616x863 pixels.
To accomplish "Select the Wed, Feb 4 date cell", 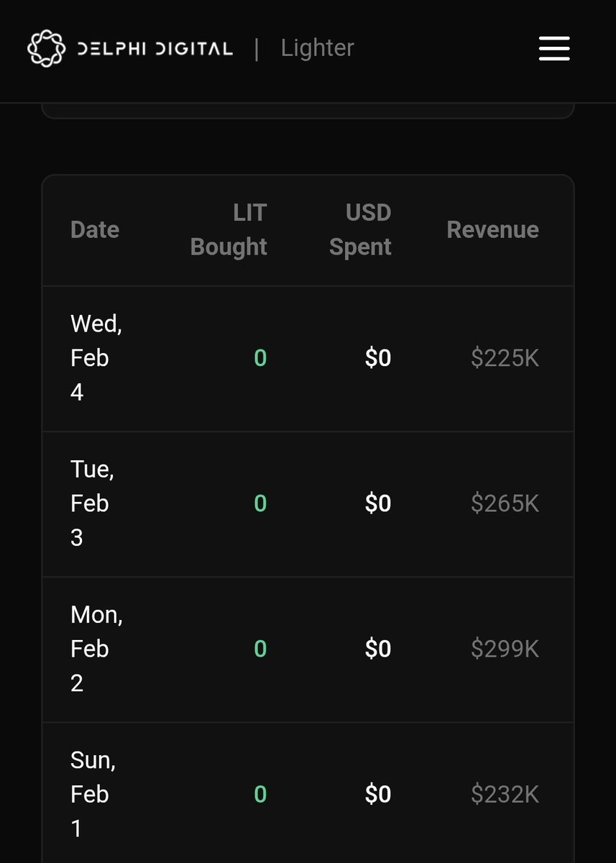I will click(x=96, y=358).
